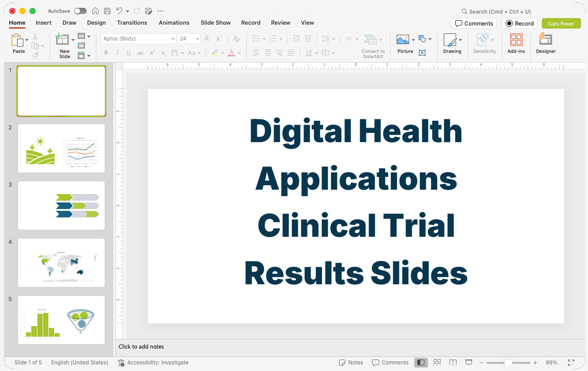Click the Reset slide icon
The width and height of the screenshot is (588, 371).
tap(81, 46)
